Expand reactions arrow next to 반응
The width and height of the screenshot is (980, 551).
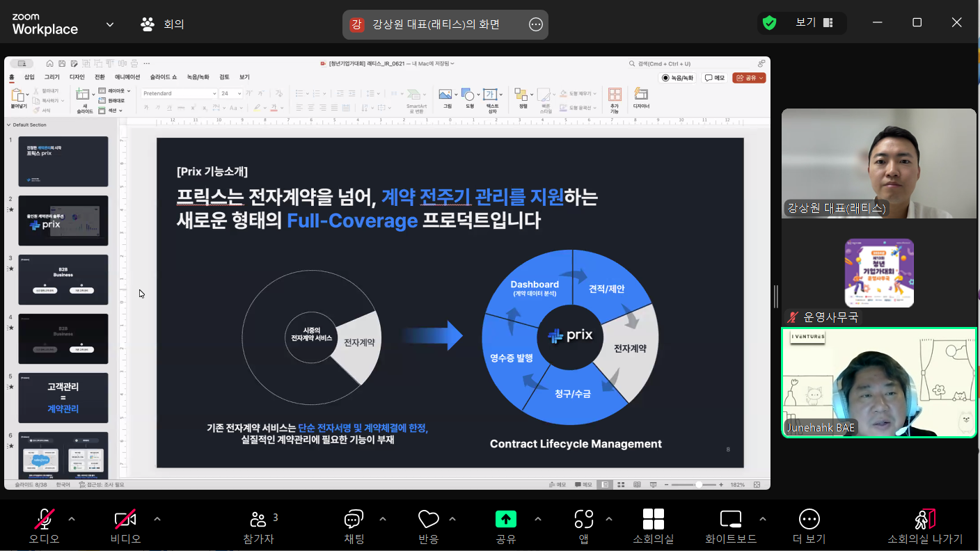pos(452,519)
